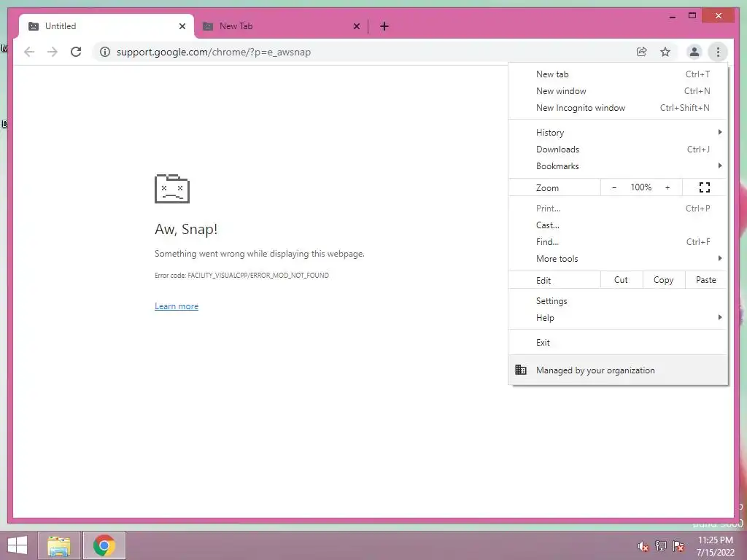Expand the More tools submenu
This screenshot has height=560, width=747.
pos(618,259)
